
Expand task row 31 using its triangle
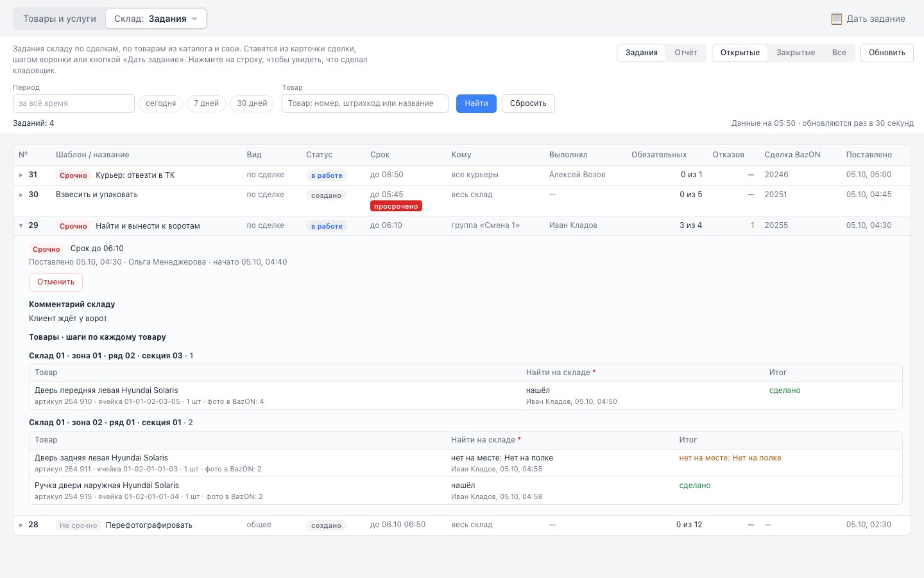[21, 175]
